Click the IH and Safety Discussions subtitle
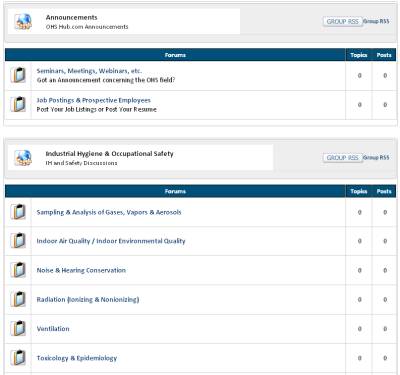Image resolution: width=400 pixels, height=375 pixels. coord(81,163)
